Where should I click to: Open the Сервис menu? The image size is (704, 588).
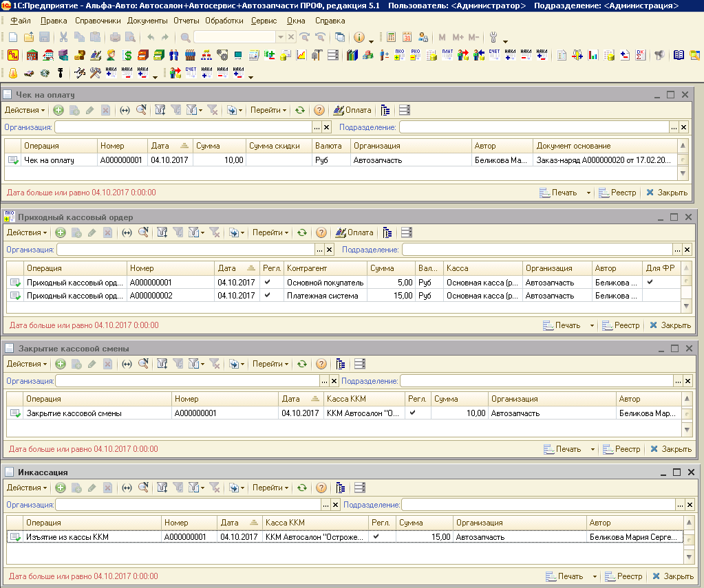[264, 21]
